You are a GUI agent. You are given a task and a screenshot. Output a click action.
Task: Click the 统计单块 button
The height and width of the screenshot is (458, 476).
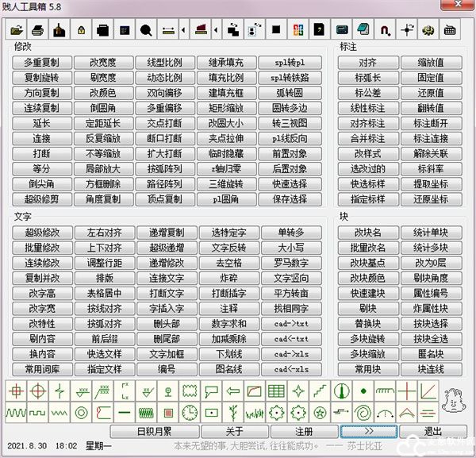(x=431, y=233)
